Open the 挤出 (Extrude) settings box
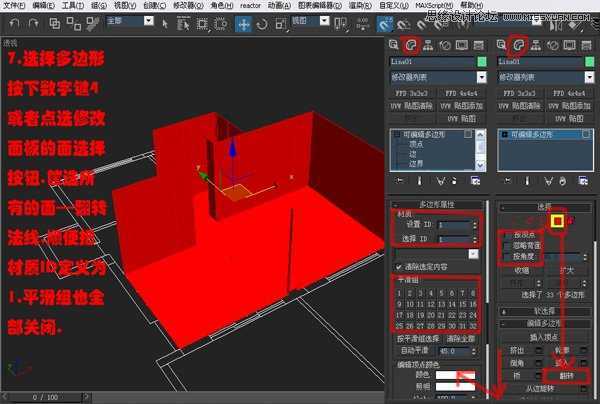This screenshot has height=404, width=600. coord(539,350)
